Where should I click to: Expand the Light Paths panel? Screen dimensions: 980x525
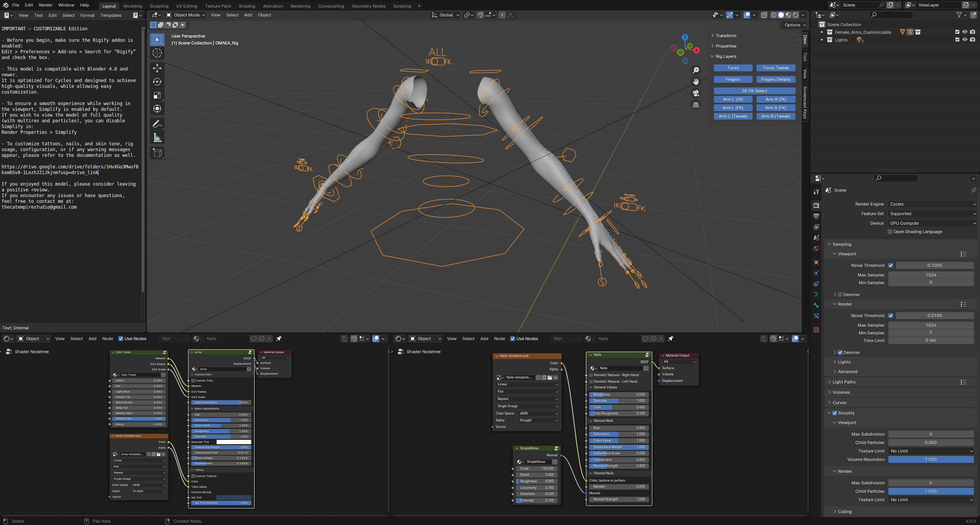pyautogui.click(x=844, y=382)
